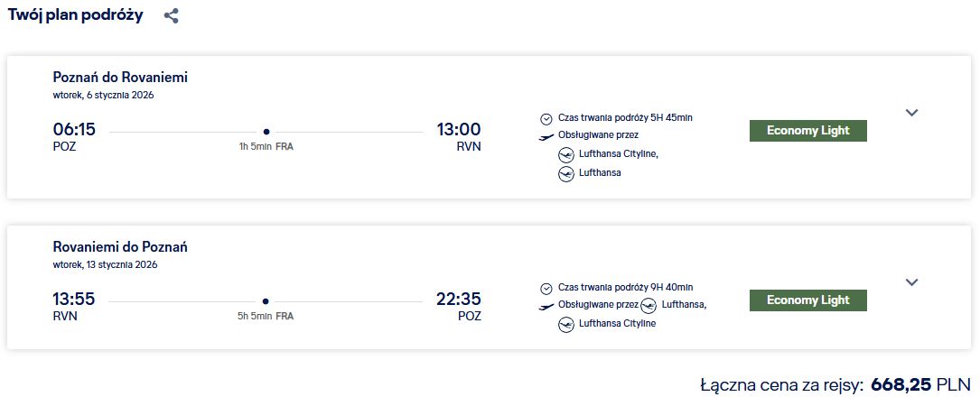Image resolution: width=980 pixels, height=397 pixels.
Task: Click the outbound travel duration clock icon
Action: pyautogui.click(x=546, y=118)
